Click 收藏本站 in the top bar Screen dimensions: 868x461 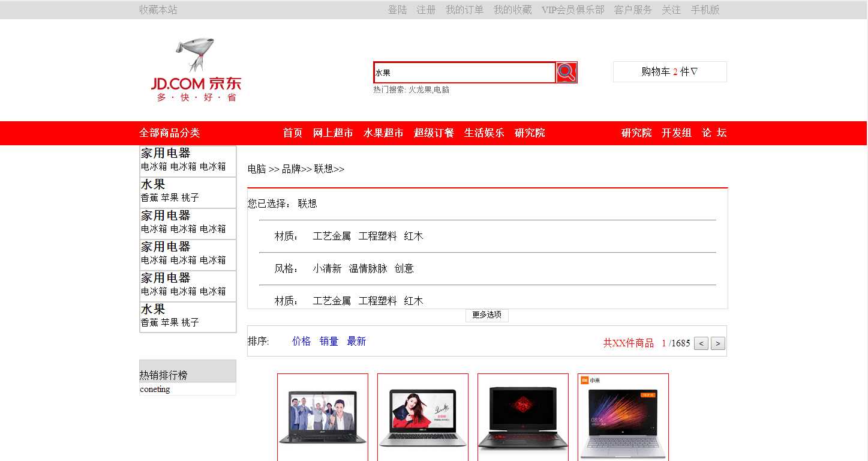click(x=158, y=10)
